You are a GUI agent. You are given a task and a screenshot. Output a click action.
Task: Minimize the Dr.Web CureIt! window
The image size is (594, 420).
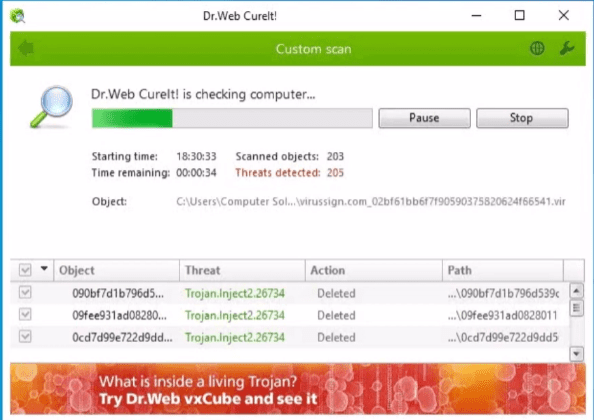pyautogui.click(x=476, y=16)
